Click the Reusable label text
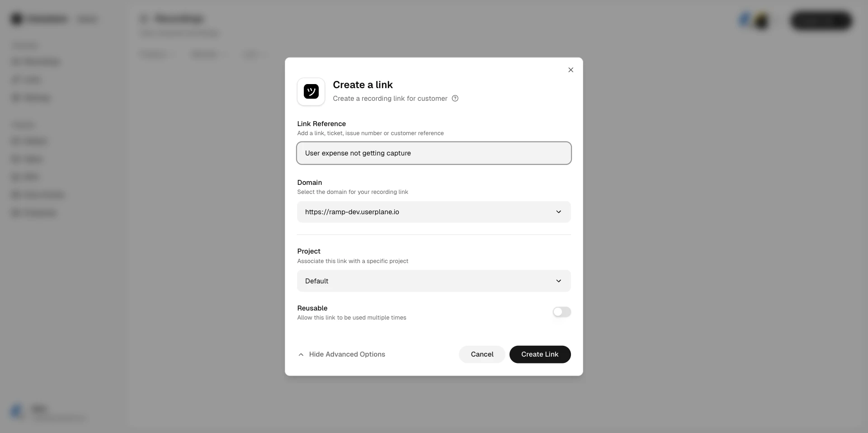Viewport: 868px width, 433px height. [312, 308]
